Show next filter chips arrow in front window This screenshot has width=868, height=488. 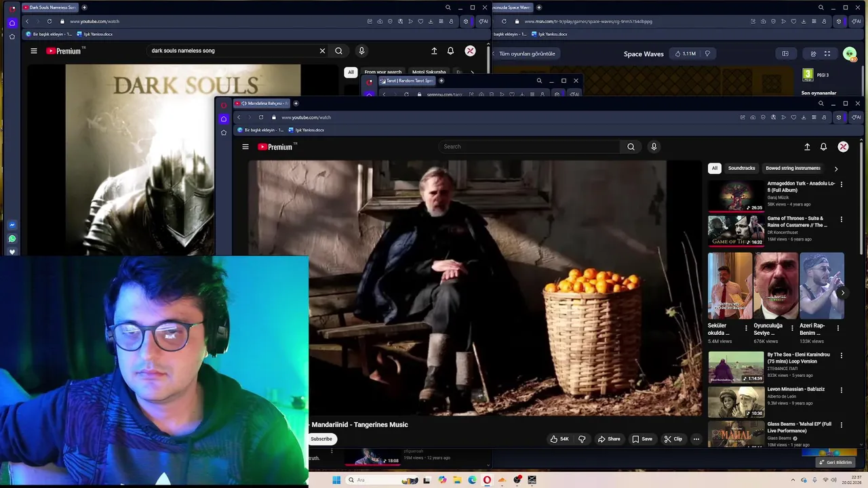tap(835, 169)
